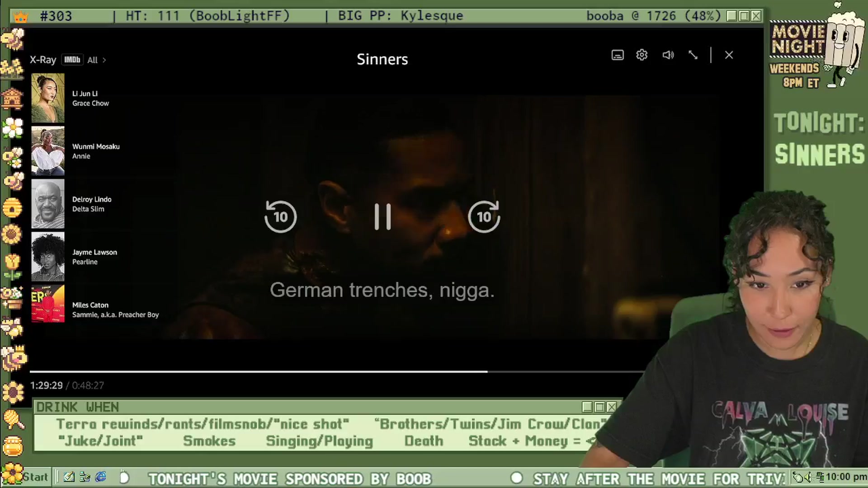The image size is (868, 488).
Task: Open Miles Caton's cast thumbnail
Action: pos(48,304)
